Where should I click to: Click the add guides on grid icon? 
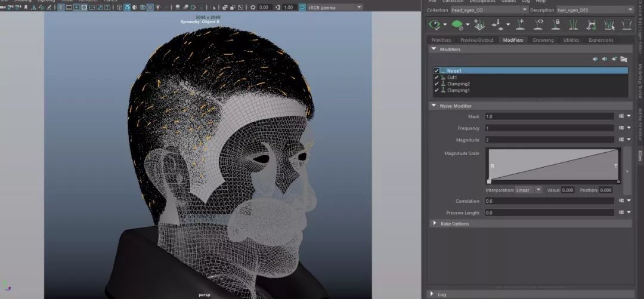point(479,24)
